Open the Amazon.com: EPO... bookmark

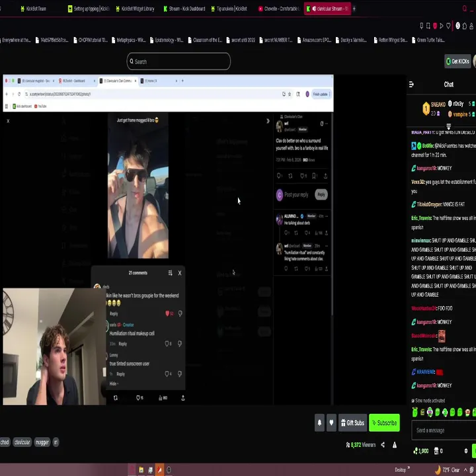[x=314, y=40]
